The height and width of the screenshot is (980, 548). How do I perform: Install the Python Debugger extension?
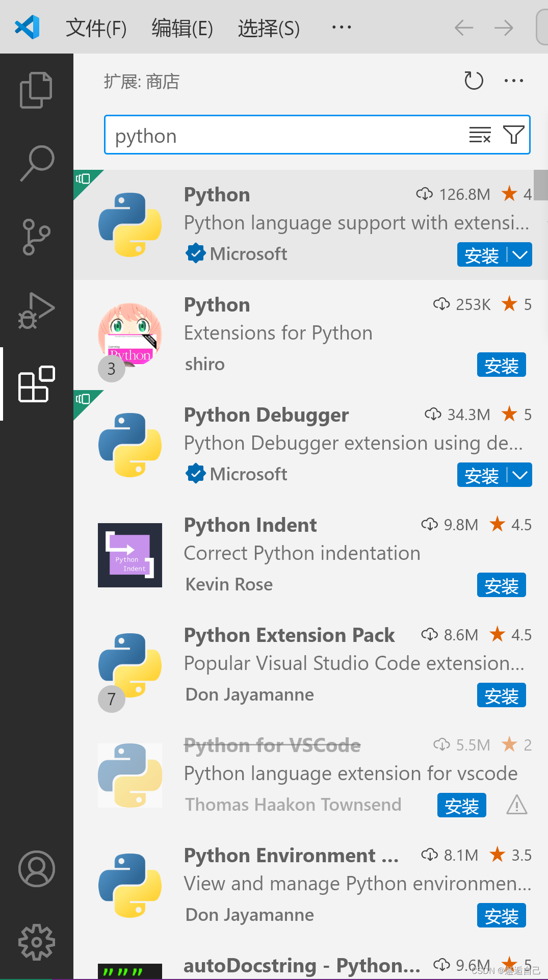482,475
